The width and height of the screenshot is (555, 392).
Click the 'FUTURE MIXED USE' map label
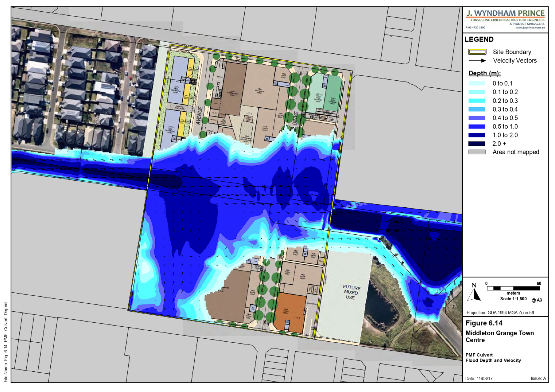pos(351,293)
